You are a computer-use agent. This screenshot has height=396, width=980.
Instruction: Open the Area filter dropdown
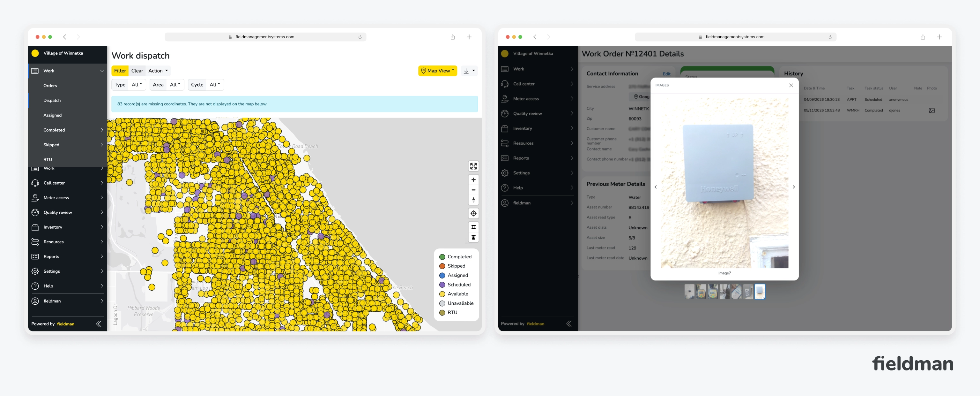pos(175,85)
